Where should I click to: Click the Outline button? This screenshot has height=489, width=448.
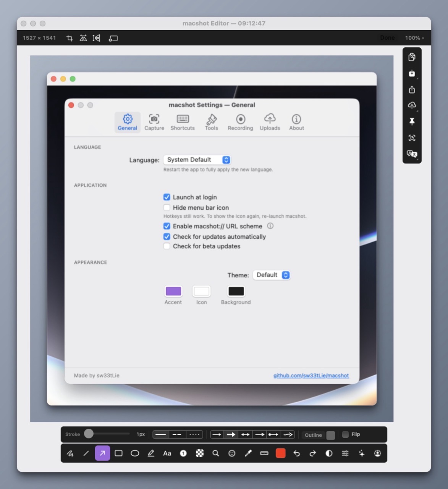(x=313, y=435)
